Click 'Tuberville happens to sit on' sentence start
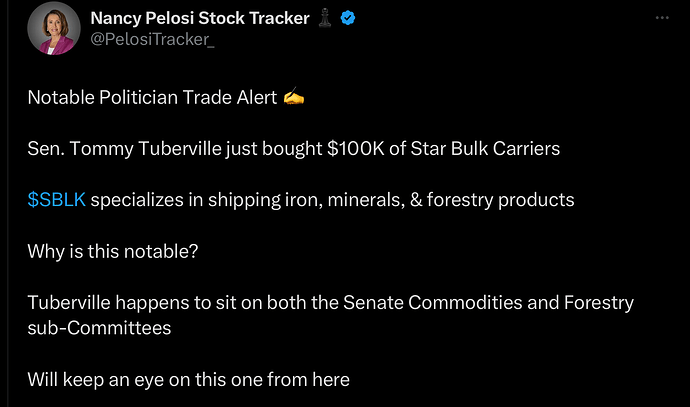This screenshot has height=407, width=690. (x=145, y=303)
